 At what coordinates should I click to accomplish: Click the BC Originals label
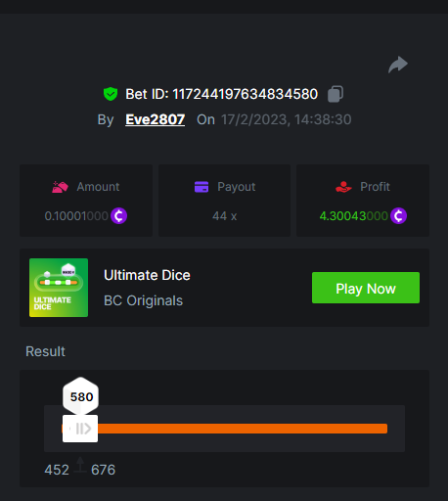143,300
